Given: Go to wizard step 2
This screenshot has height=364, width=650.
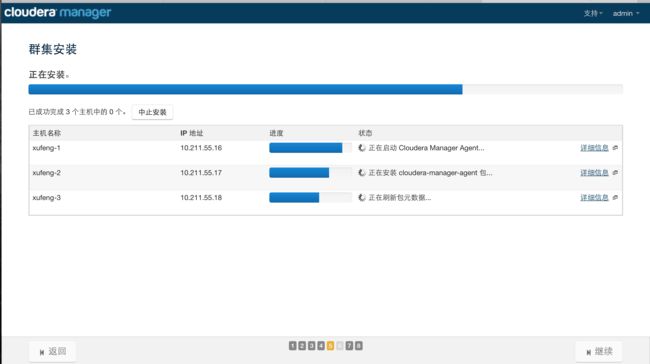Looking at the screenshot, I should (302, 345).
